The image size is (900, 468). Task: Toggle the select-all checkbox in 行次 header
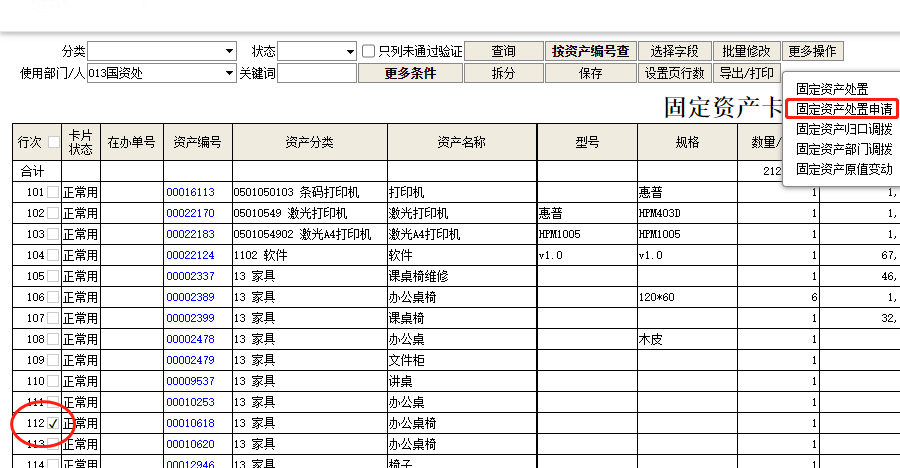pos(53,142)
